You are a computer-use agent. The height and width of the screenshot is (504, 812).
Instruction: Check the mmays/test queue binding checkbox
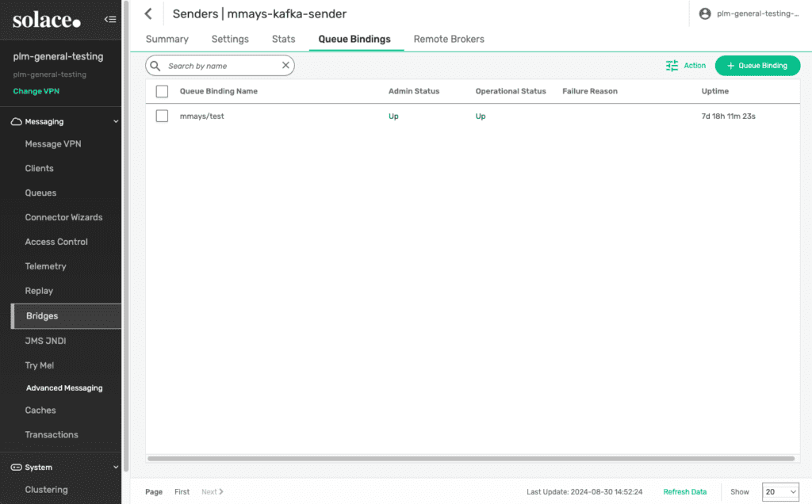[162, 116]
